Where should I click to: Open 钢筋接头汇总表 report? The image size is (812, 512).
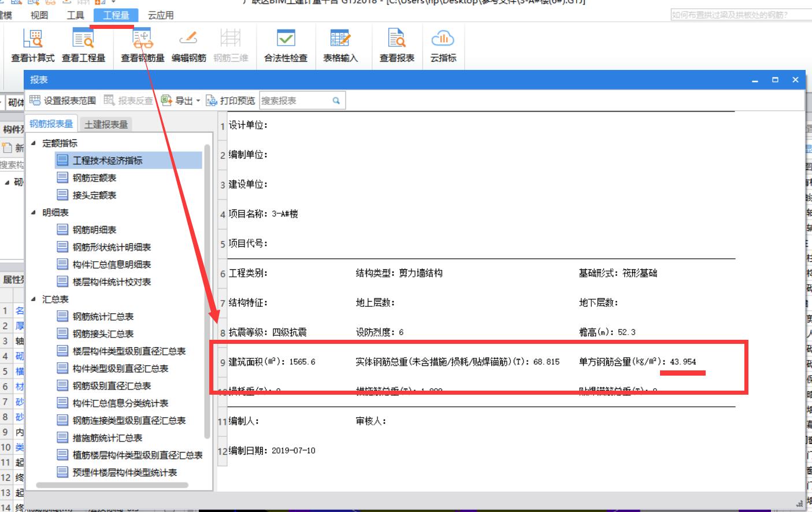pyautogui.click(x=95, y=333)
